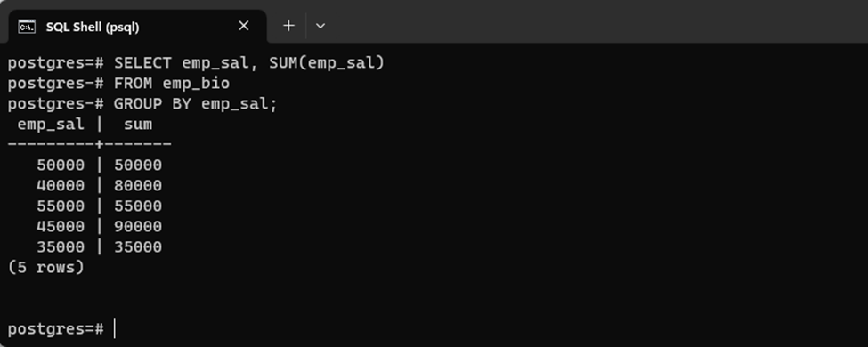
Task: Click the sum value 80000
Action: pyautogui.click(x=138, y=185)
